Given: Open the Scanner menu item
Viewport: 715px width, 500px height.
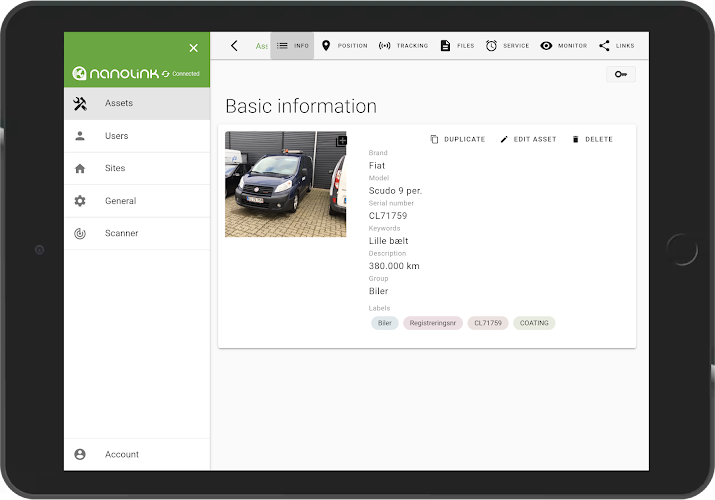Looking at the screenshot, I should tap(137, 233).
